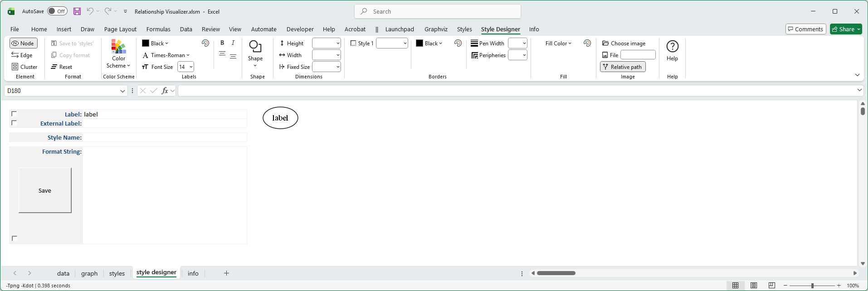Click the Help question mark icon
Image resolution: width=868 pixels, height=291 pixels.
pos(672,47)
